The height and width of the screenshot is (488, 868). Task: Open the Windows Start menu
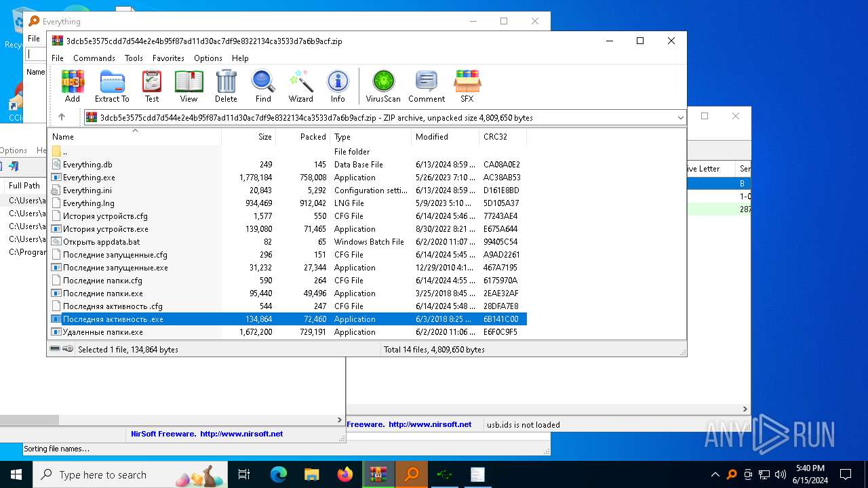click(16, 474)
